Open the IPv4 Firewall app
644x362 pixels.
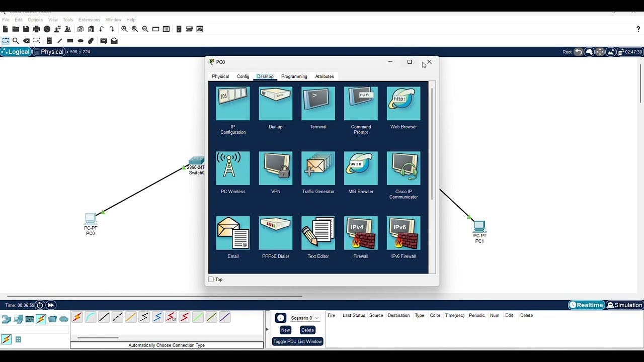pyautogui.click(x=361, y=233)
